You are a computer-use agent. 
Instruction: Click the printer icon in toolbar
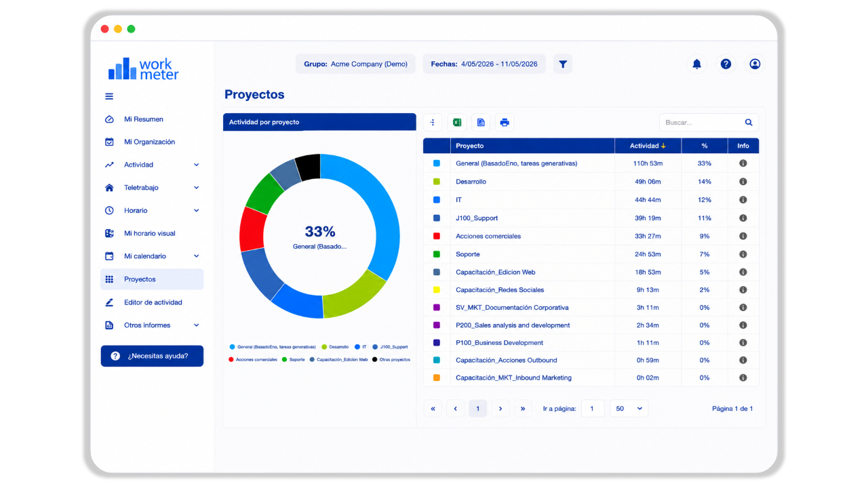click(505, 123)
